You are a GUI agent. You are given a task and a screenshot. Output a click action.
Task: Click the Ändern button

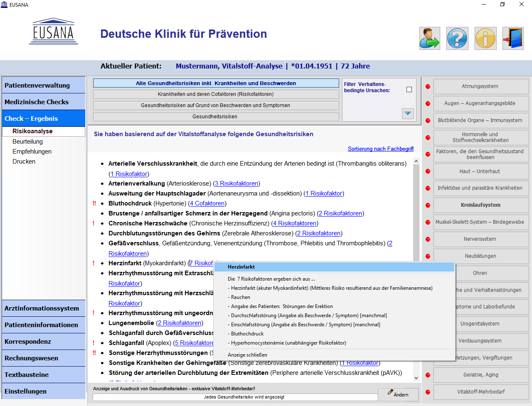point(398,394)
